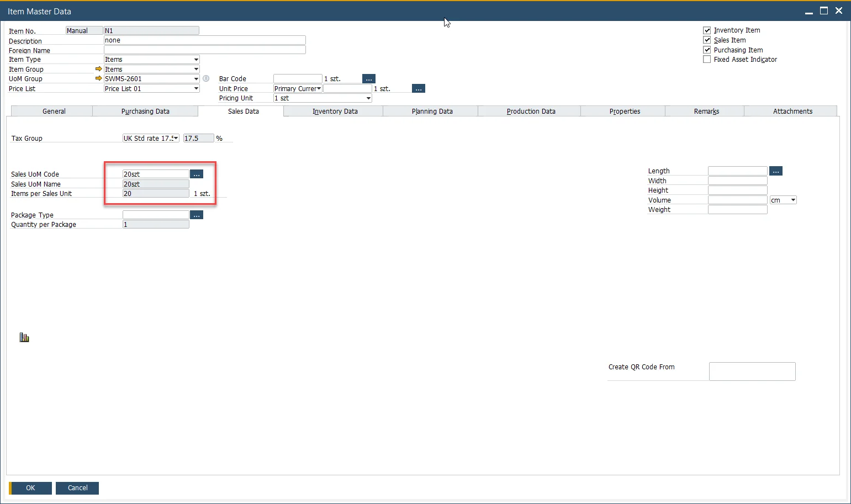Screen dimensions: 851x504
Task: Click the Item Group orange link arrow
Action: [x=98, y=69]
